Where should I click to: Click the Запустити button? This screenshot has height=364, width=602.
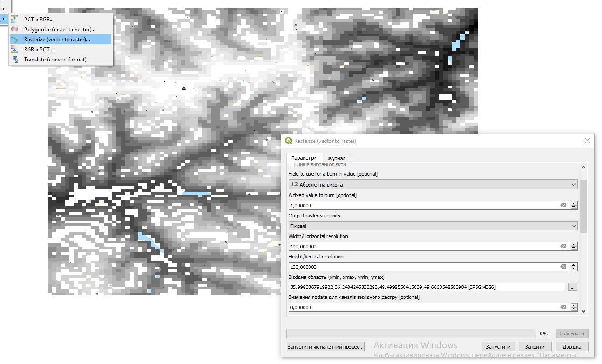coord(498,346)
